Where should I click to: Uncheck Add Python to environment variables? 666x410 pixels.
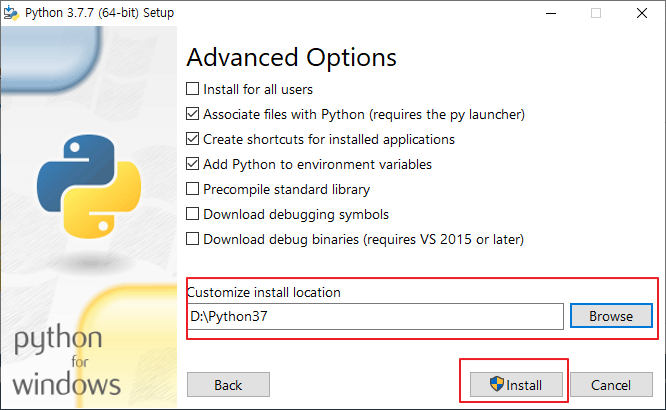click(192, 164)
